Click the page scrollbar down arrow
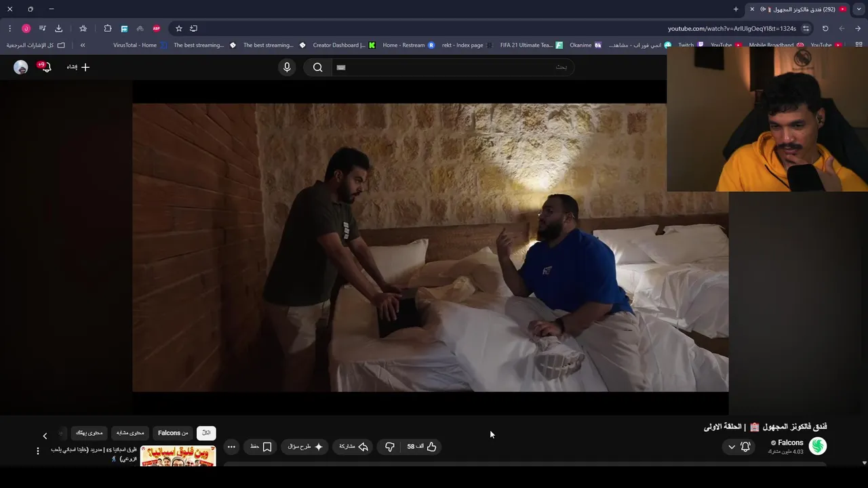The height and width of the screenshot is (488, 868). [x=864, y=463]
